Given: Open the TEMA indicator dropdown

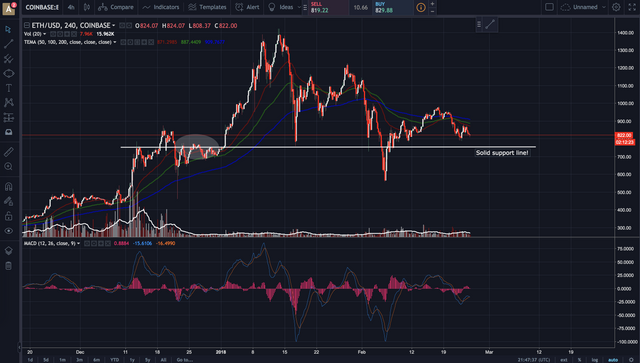Looking at the screenshot, I should click(x=115, y=42).
